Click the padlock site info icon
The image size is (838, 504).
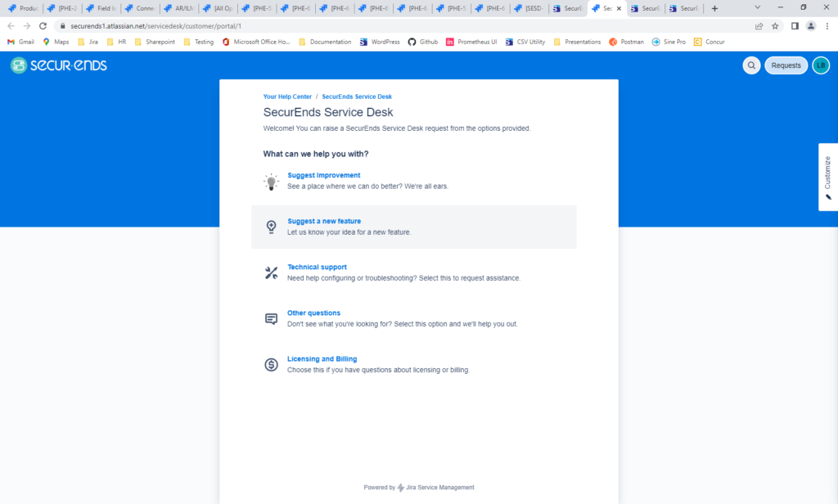[62, 25]
